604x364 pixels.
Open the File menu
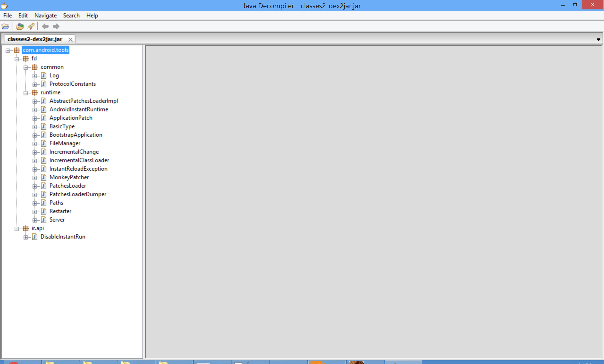8,15
